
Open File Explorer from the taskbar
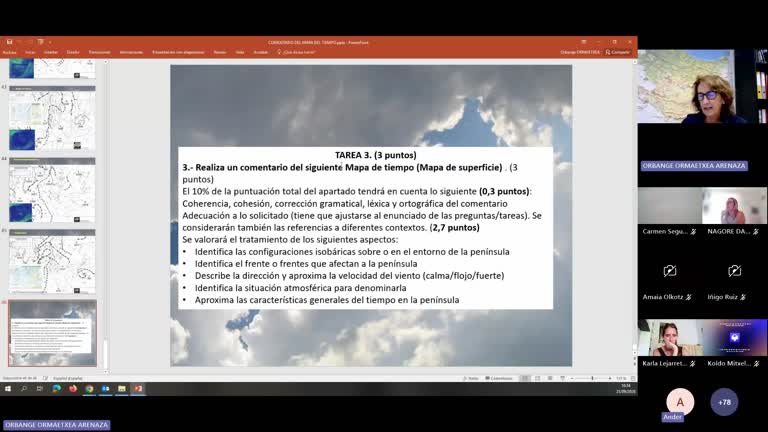121,389
